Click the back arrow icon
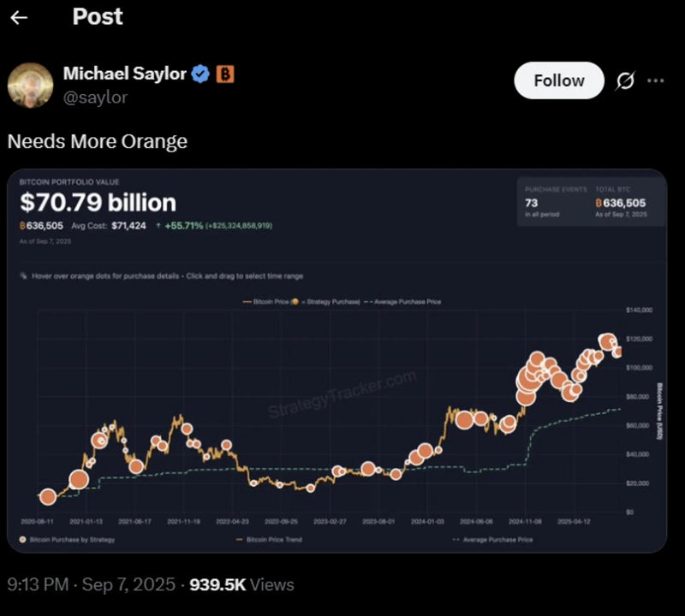This screenshot has height=616, width=685. (x=19, y=18)
